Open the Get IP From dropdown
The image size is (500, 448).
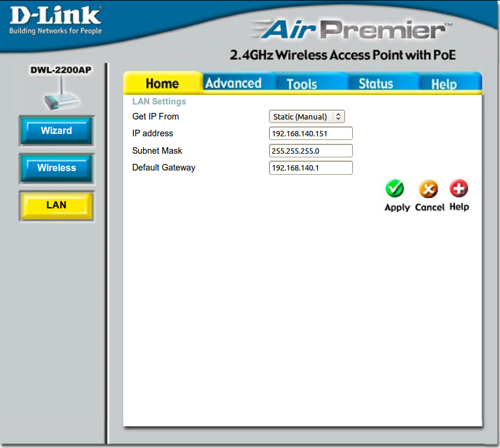click(x=306, y=117)
